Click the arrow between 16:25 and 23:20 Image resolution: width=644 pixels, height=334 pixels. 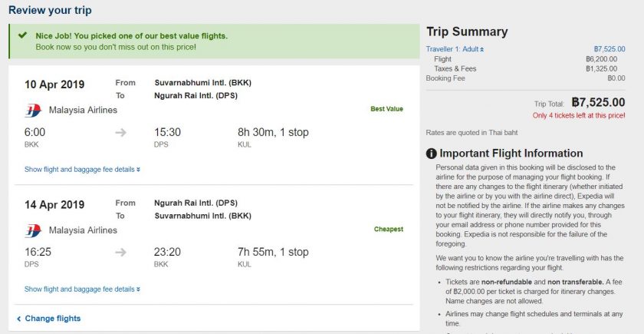pos(120,252)
